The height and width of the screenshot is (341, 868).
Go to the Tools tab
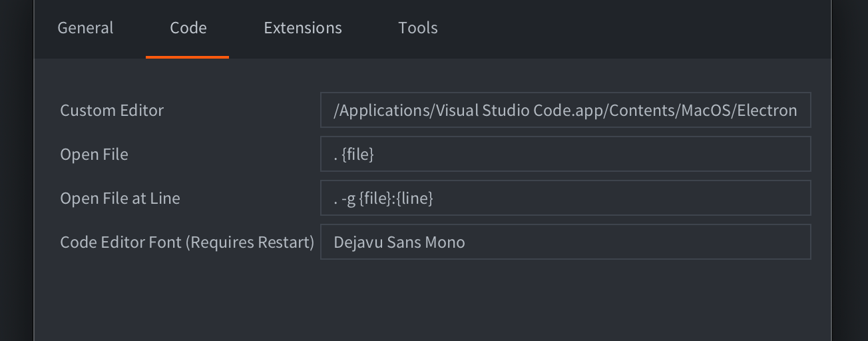click(x=417, y=28)
